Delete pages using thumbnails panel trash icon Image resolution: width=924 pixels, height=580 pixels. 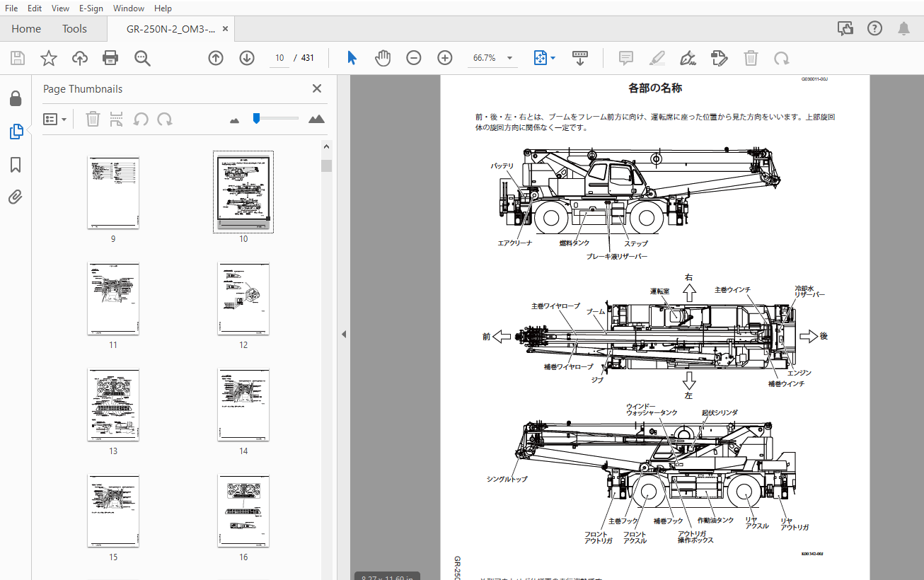tap(93, 119)
